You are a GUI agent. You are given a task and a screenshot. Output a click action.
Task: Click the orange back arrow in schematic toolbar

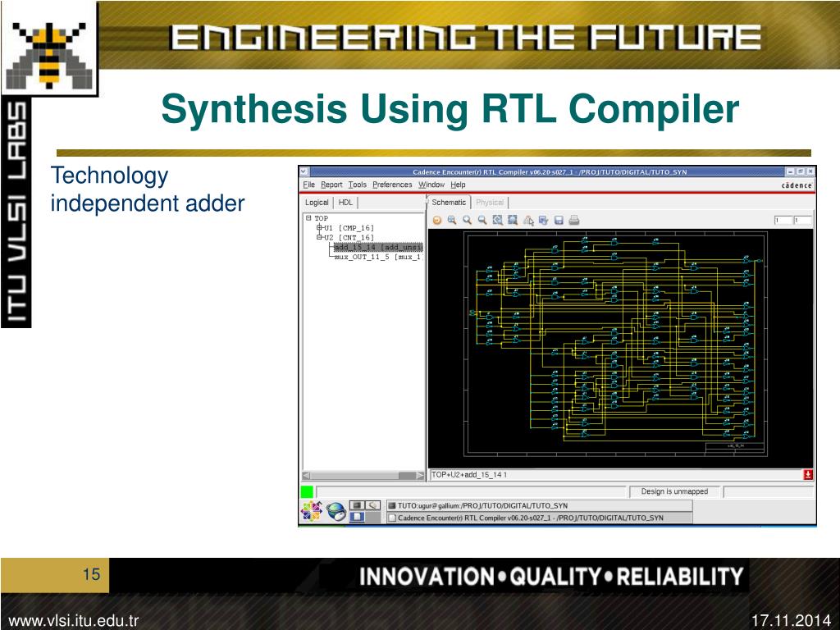point(436,220)
